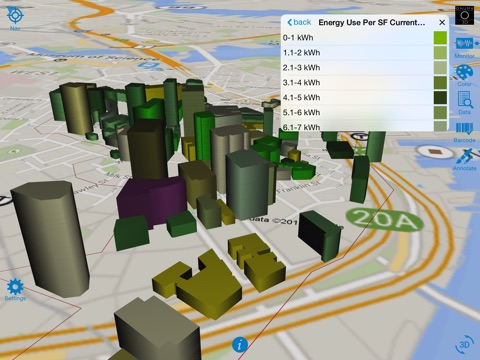Screen dimensions: 480x360
Task: Open the Data search tool
Action: (465, 103)
